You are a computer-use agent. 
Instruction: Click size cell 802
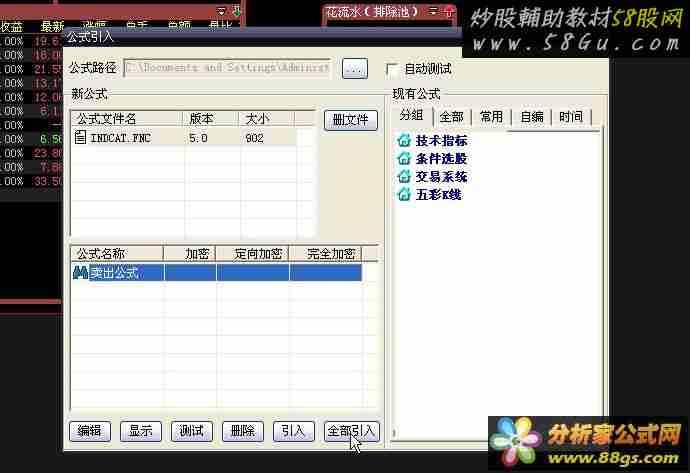tap(254, 138)
